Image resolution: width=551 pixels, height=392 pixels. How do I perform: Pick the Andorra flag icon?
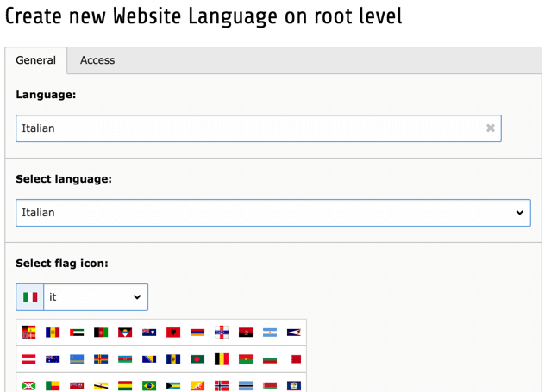coord(53,333)
